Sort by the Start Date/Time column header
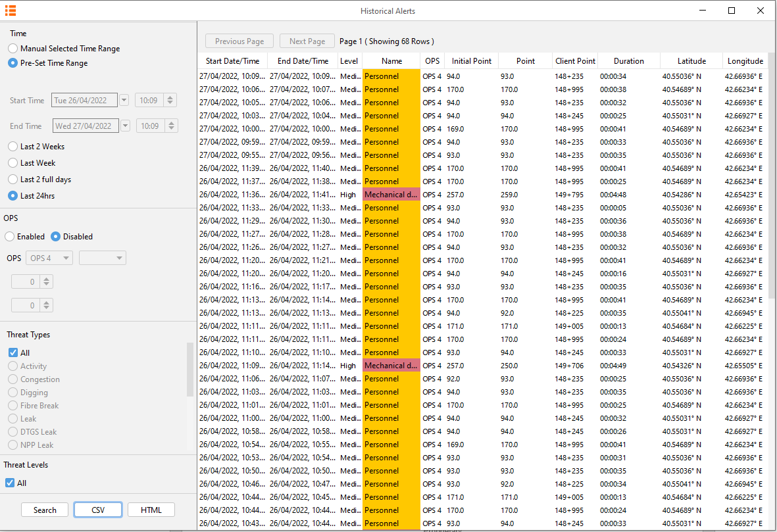 click(232, 61)
